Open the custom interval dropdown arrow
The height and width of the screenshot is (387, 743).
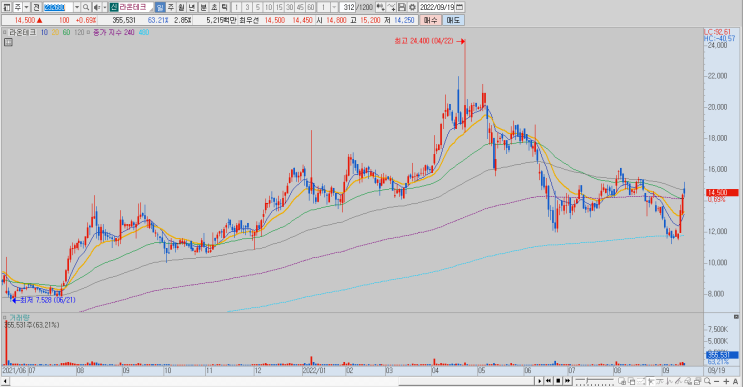point(334,7)
